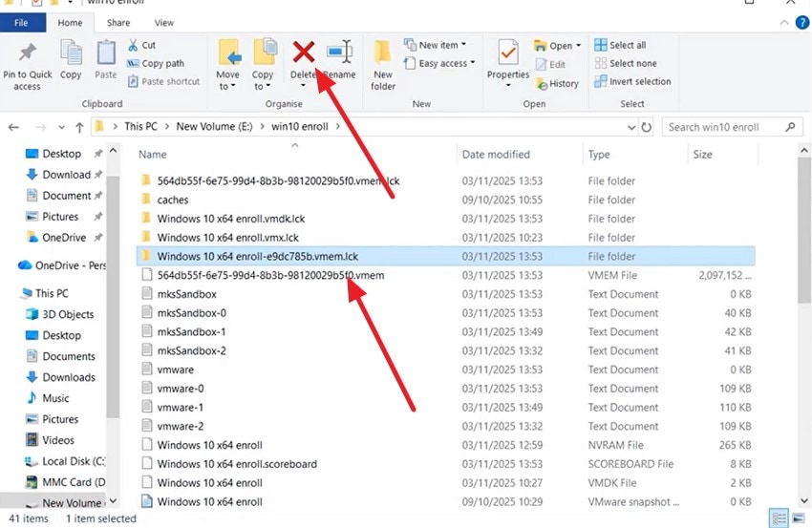The image size is (812, 528).
Task: Sort by Date modified column
Action: click(x=496, y=155)
